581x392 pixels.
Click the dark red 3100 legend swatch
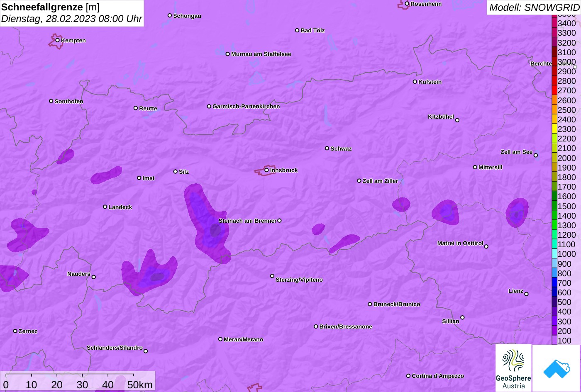[554, 52]
